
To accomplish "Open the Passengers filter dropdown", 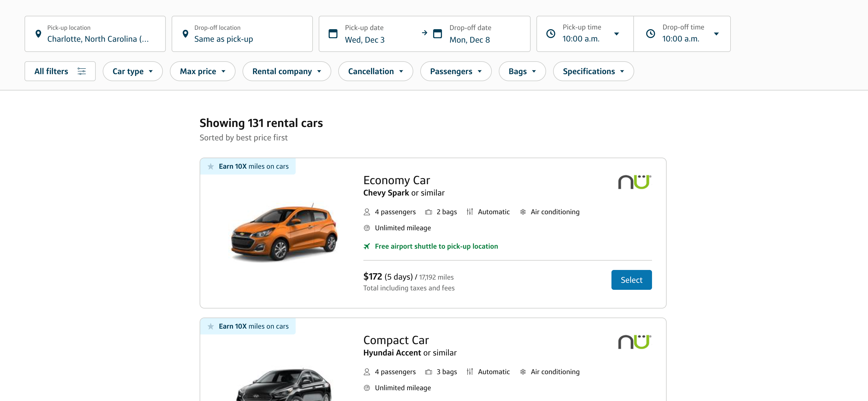I will [x=456, y=71].
